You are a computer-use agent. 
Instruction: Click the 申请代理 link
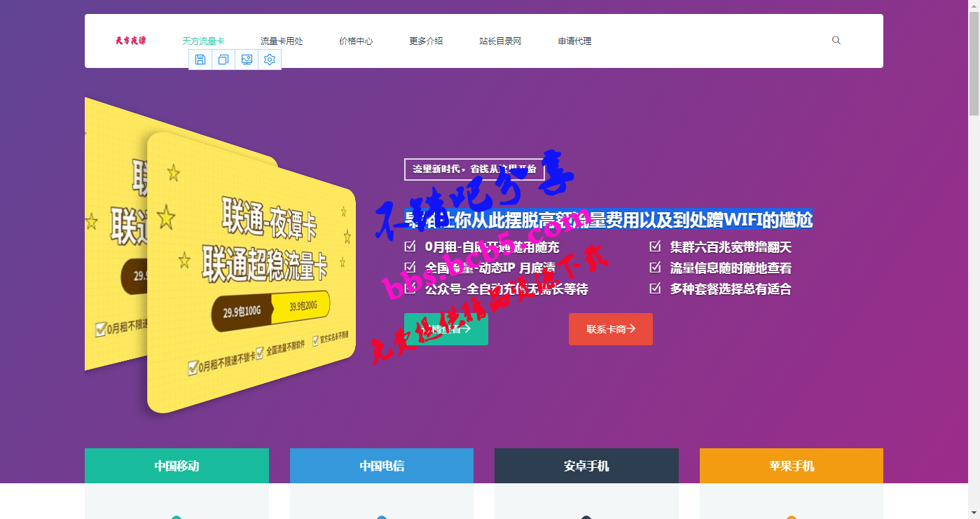(574, 41)
